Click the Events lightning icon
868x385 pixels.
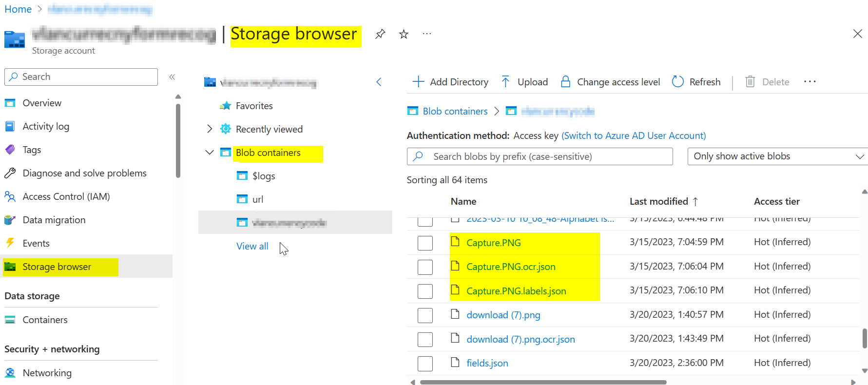click(10, 243)
